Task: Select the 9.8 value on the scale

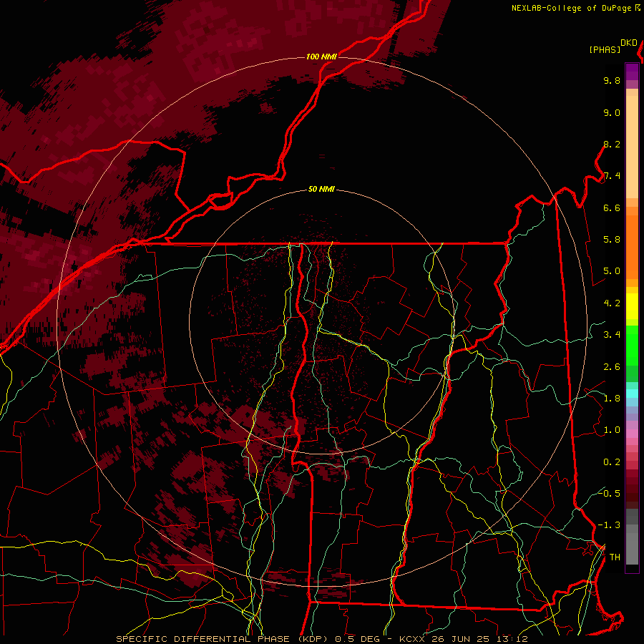Action: click(x=612, y=80)
